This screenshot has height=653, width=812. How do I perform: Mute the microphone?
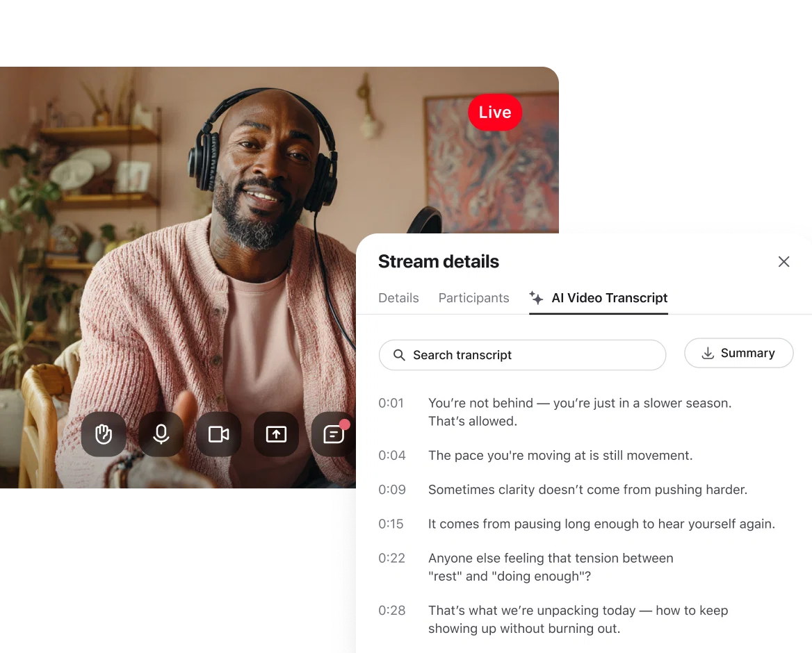pos(161,434)
